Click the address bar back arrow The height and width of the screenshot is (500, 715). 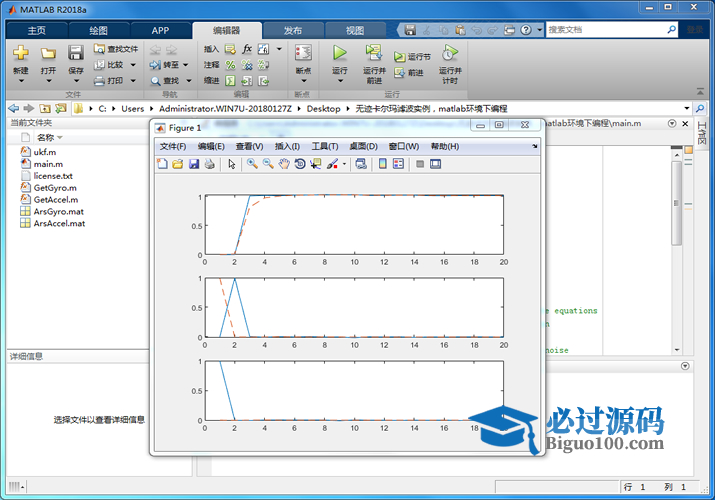tap(14, 108)
